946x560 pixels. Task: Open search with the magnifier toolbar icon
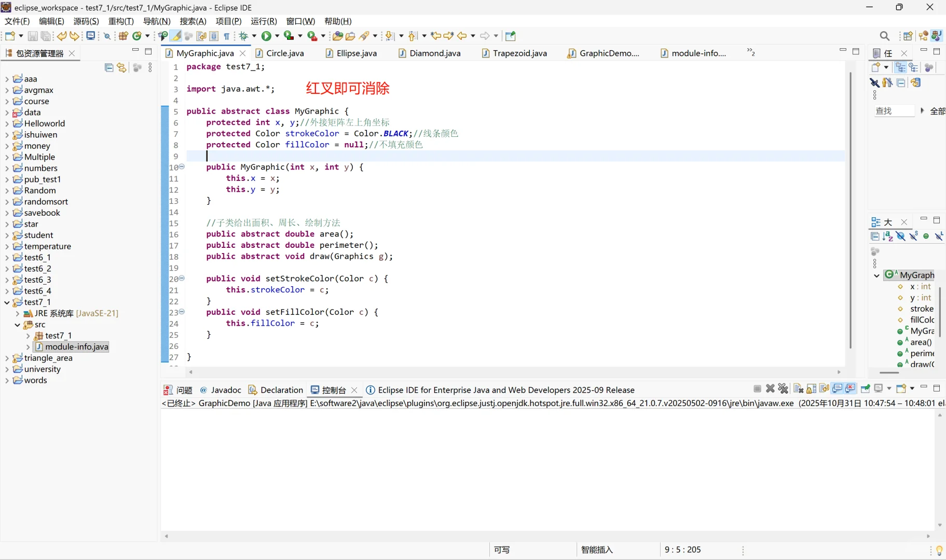point(885,36)
